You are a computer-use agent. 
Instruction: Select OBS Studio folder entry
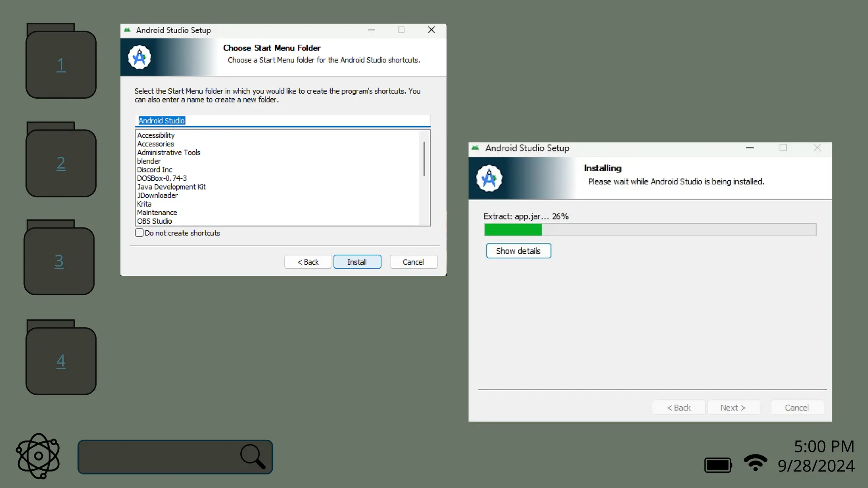point(154,221)
